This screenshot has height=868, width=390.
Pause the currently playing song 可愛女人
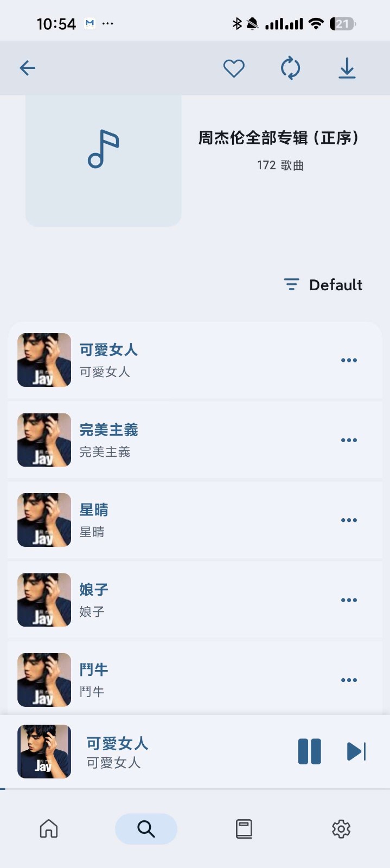tap(309, 752)
